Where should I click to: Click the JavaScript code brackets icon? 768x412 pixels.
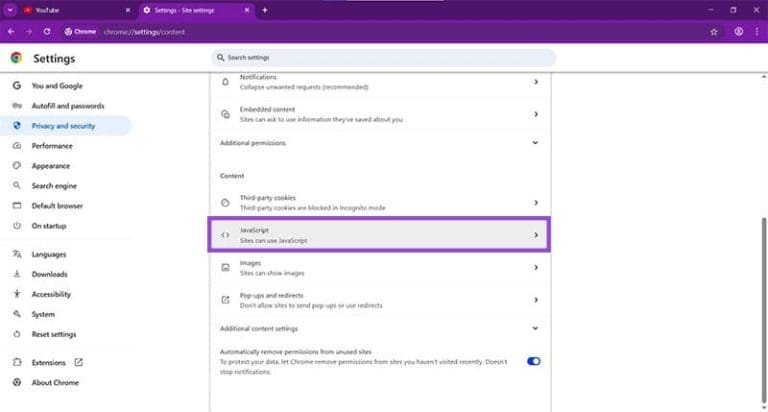225,235
